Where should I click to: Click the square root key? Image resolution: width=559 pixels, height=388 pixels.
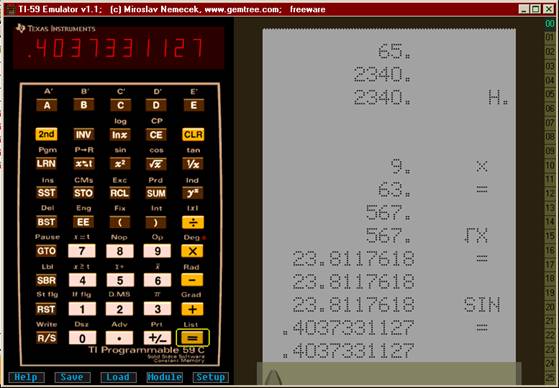click(156, 164)
